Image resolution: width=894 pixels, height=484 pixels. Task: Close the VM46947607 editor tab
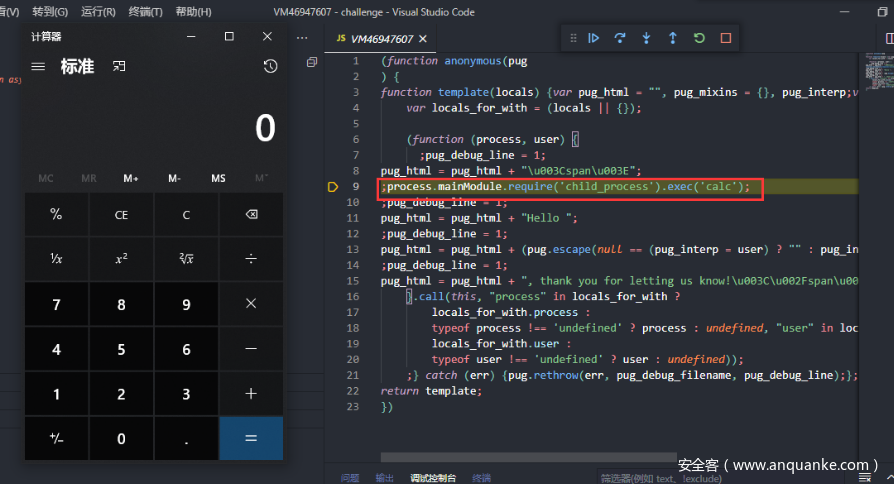(x=423, y=39)
